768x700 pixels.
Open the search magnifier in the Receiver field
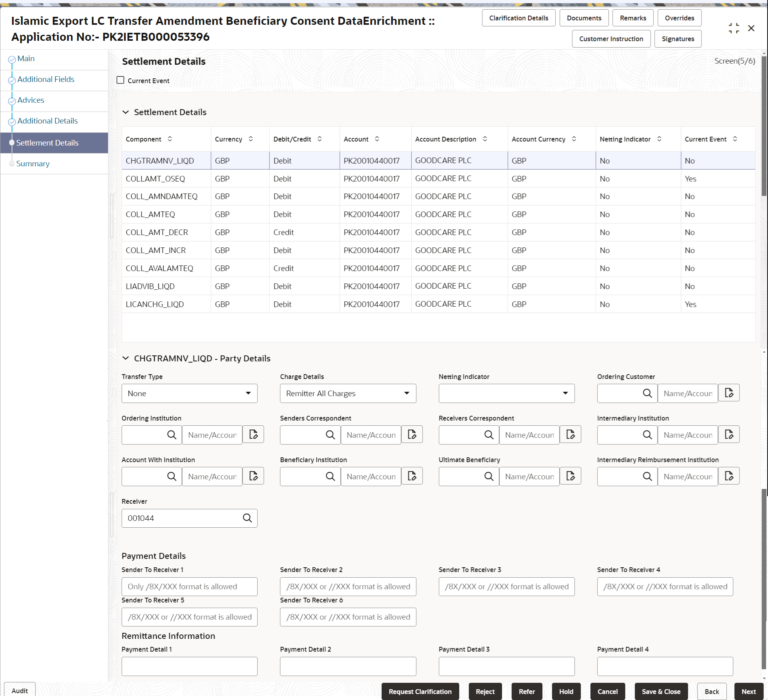point(247,518)
